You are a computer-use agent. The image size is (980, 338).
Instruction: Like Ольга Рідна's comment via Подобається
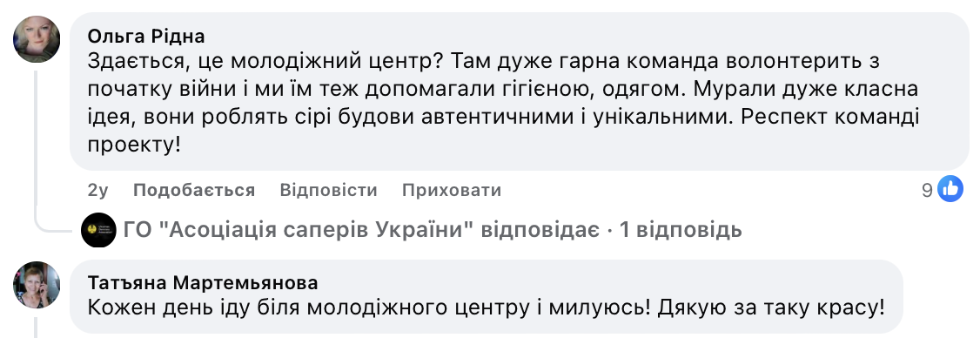[194, 190]
